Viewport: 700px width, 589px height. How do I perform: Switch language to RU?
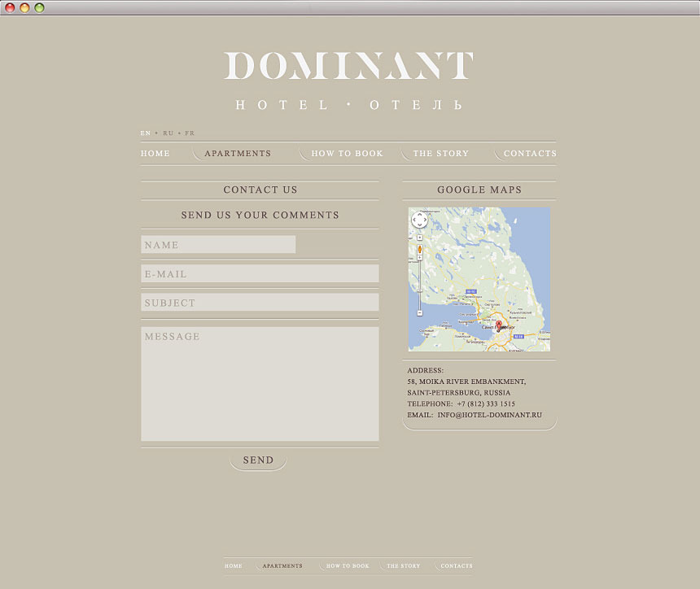168,133
